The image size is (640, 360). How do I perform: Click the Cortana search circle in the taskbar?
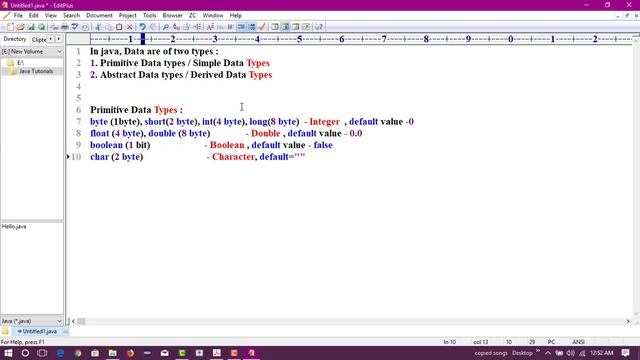(25, 353)
